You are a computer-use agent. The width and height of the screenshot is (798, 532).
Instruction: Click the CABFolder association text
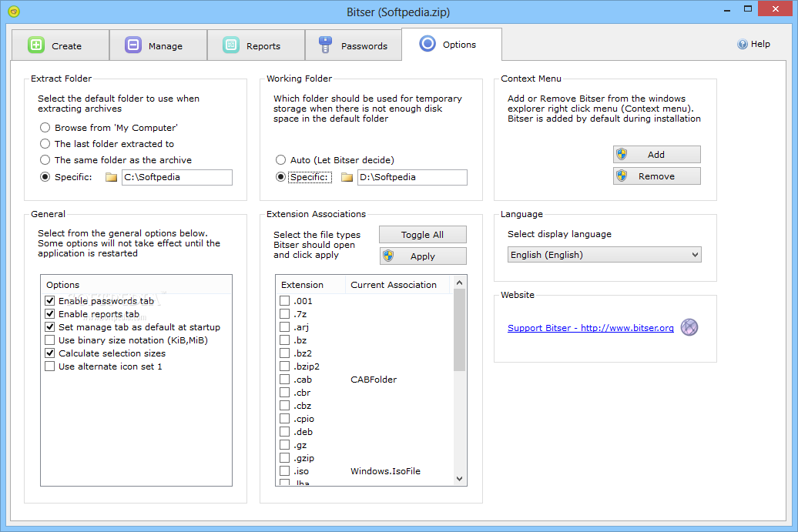point(374,380)
